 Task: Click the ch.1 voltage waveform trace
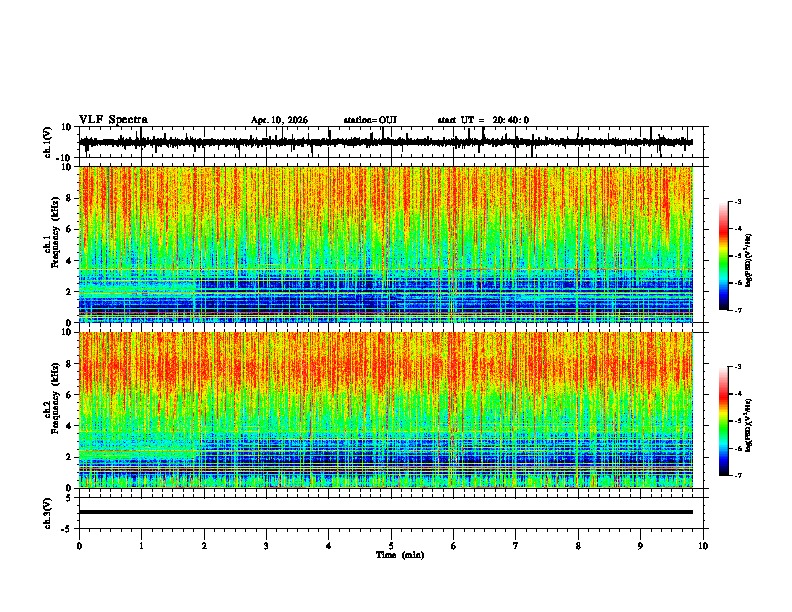point(386,142)
